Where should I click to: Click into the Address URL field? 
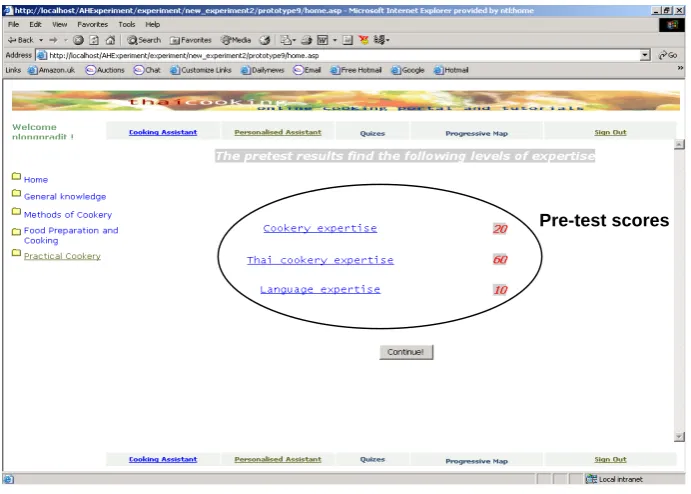point(338,55)
